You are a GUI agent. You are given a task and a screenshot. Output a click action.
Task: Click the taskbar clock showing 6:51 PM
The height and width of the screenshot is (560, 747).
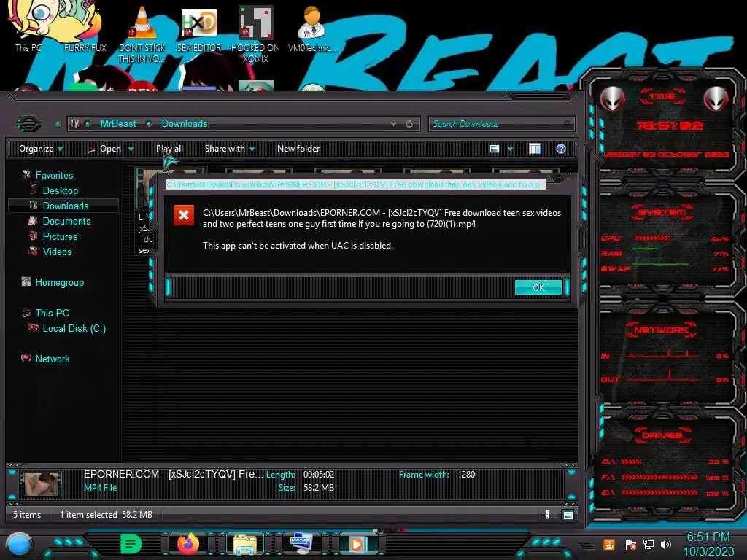tap(709, 544)
